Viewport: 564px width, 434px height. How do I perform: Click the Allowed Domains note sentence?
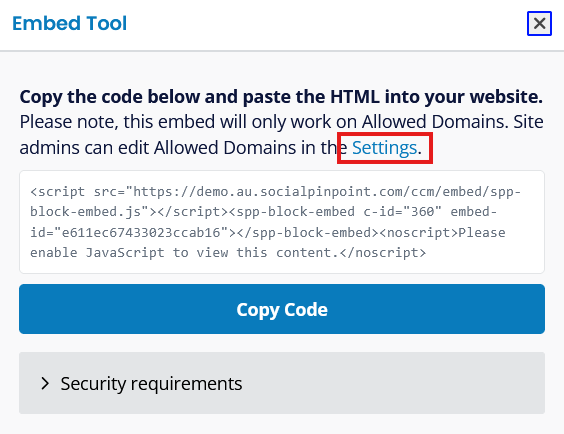tap(281, 135)
